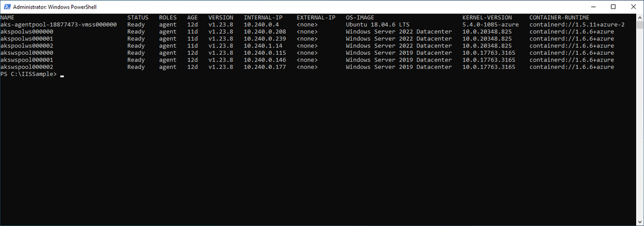Viewport: 644px width, 226px height.
Task: Click node name akswspool000001
Action: (27, 60)
